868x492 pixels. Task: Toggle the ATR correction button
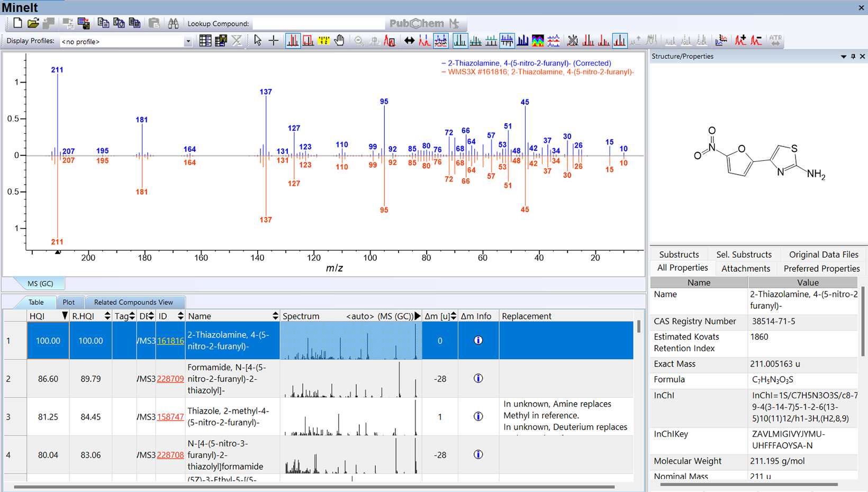point(775,41)
